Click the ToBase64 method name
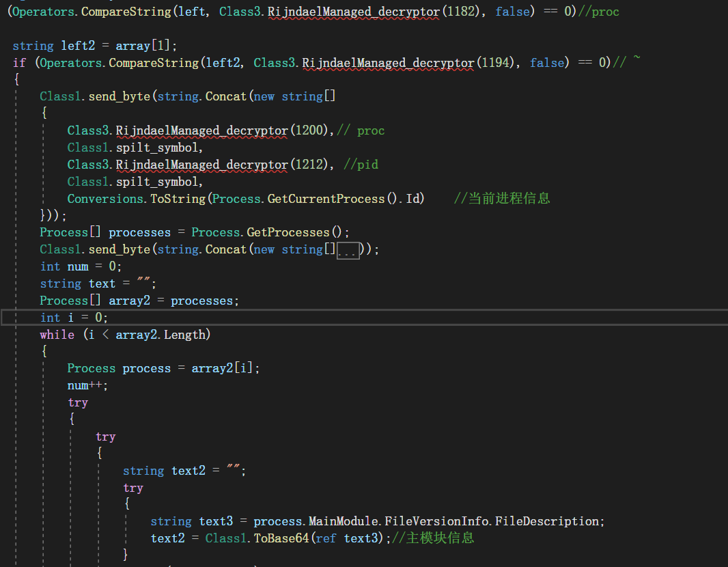728x567 pixels. pyautogui.click(x=281, y=538)
